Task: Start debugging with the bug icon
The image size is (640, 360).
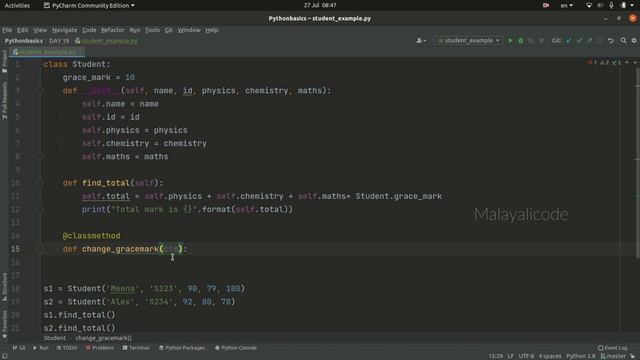Action: 520,40
